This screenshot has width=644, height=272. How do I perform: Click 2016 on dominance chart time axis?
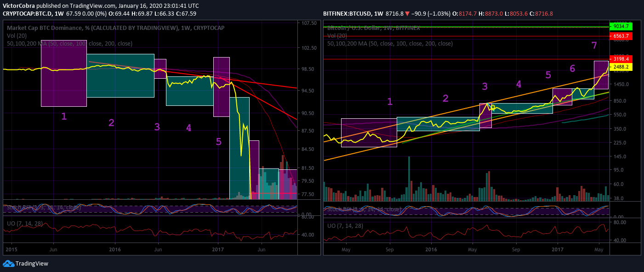115,250
